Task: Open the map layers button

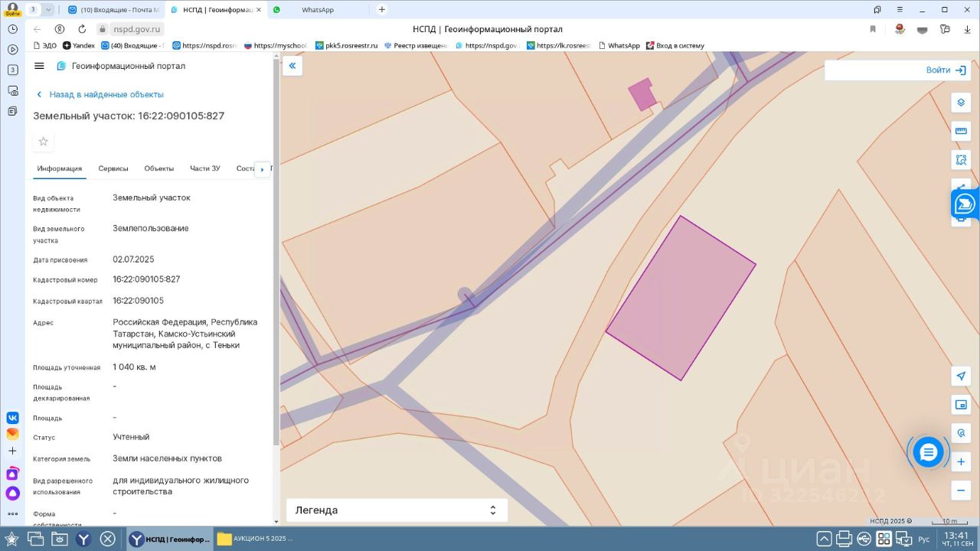Action: [x=961, y=103]
